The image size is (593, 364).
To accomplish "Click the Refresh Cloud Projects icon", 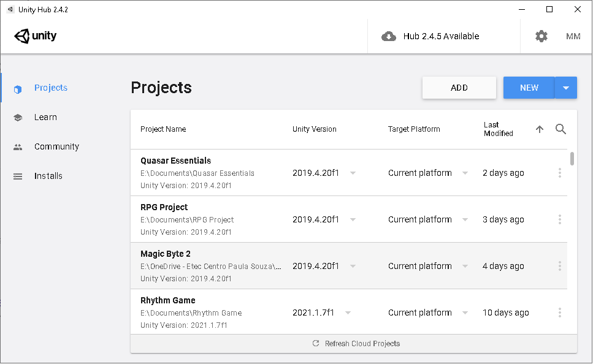I will coord(316,343).
